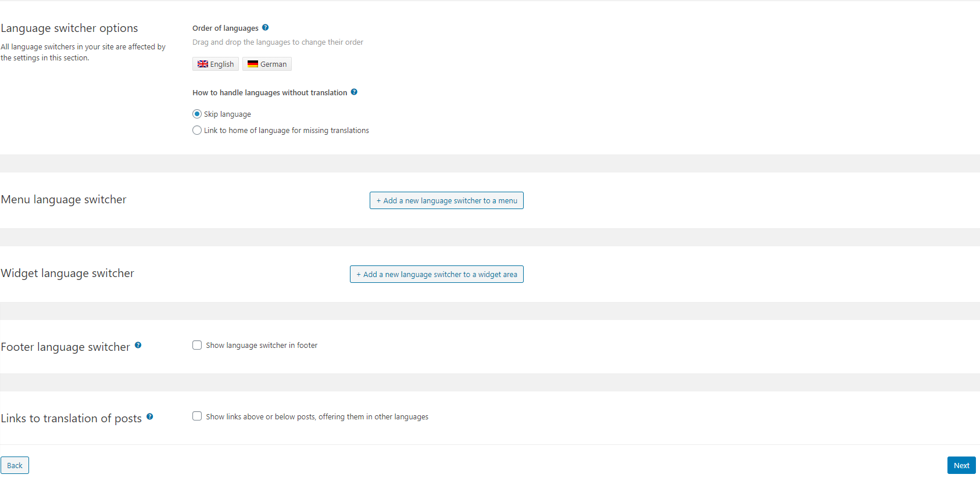Click 'Show links above or below posts' text
The image size is (980, 478).
click(x=317, y=417)
